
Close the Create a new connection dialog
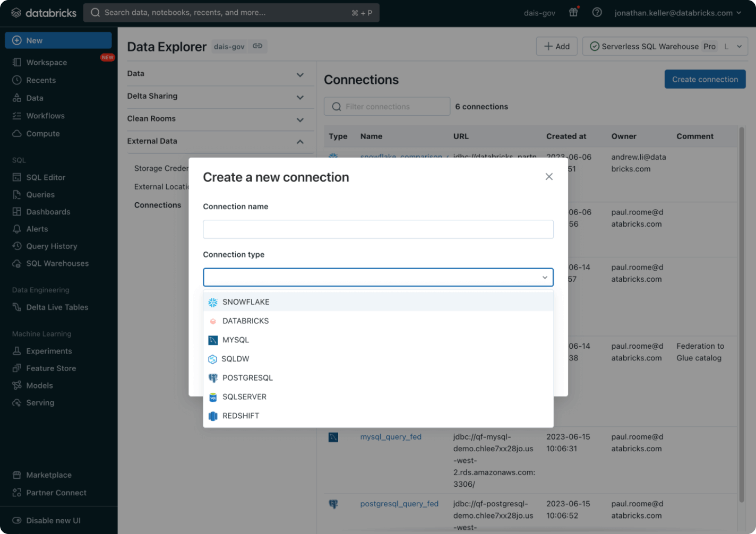coord(549,177)
